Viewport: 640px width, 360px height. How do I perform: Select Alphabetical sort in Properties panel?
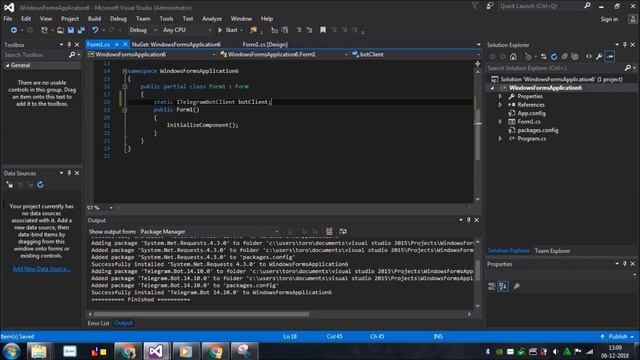pos(503,287)
